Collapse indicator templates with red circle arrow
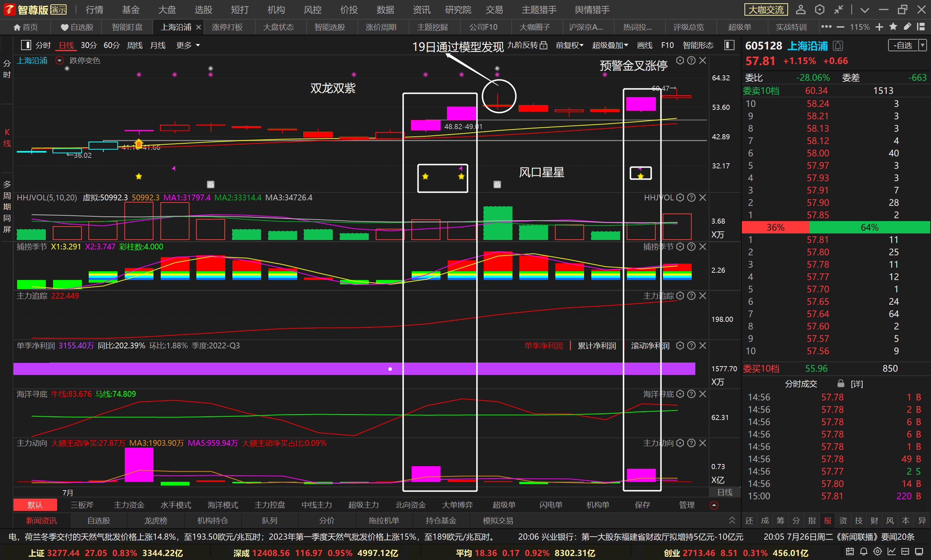This screenshot has height=560, width=931. pyautogui.click(x=714, y=505)
